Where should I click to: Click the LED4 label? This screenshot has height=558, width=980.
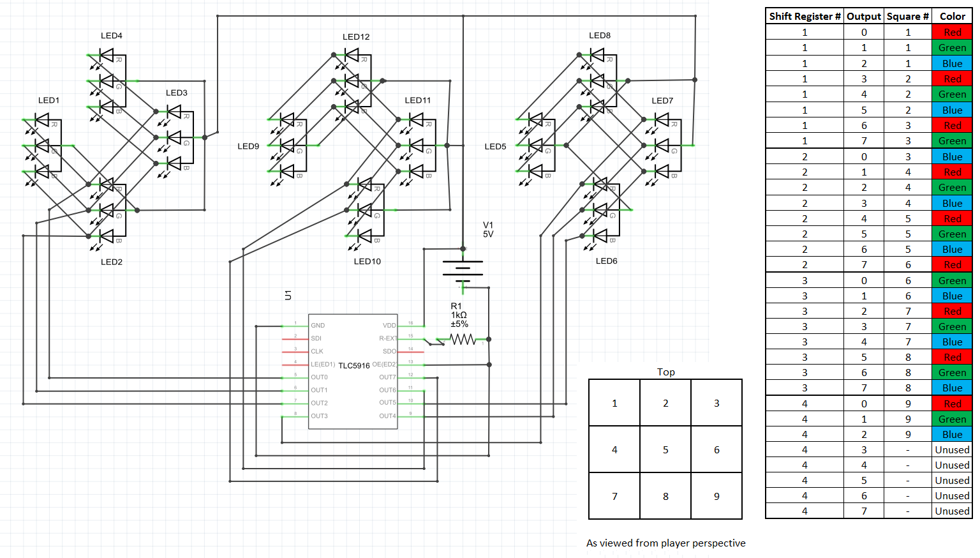[112, 36]
